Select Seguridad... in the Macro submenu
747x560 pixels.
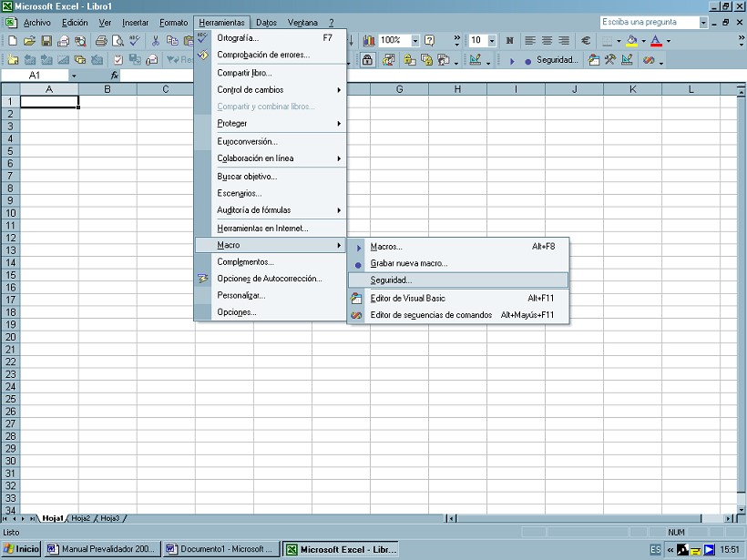pos(458,280)
